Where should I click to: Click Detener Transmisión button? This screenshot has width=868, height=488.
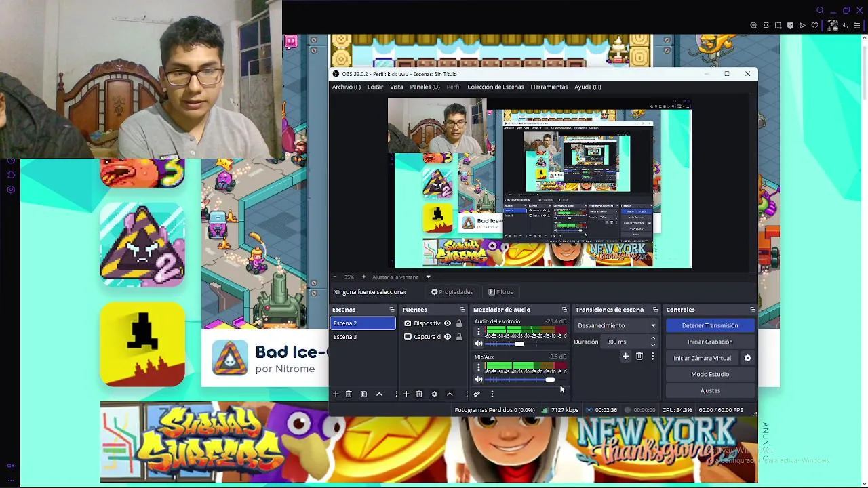(x=710, y=325)
